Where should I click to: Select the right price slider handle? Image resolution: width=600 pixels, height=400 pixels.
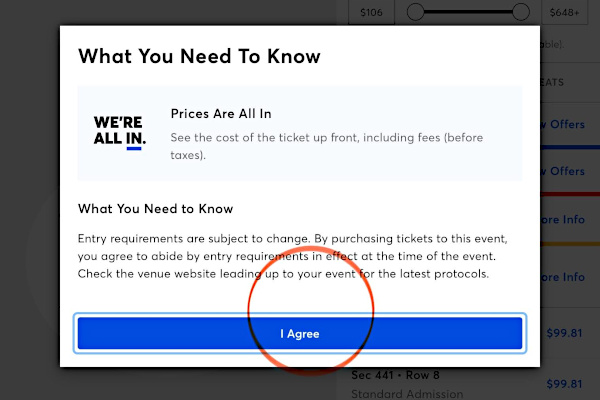pyautogui.click(x=520, y=12)
